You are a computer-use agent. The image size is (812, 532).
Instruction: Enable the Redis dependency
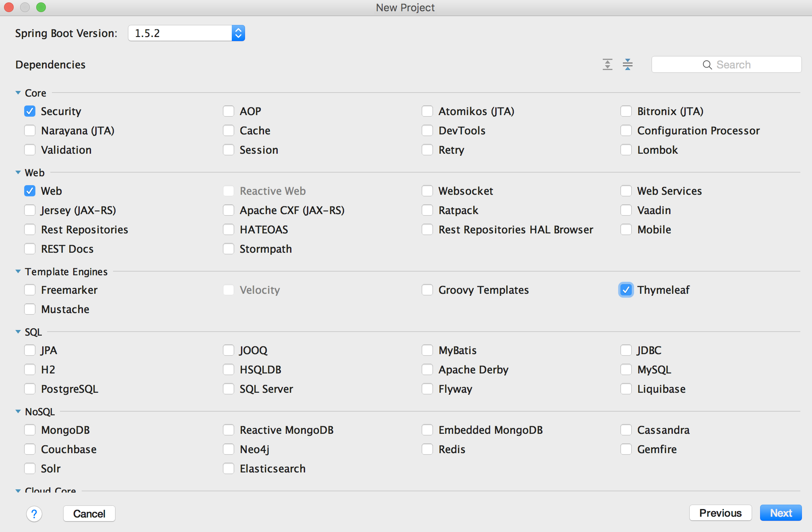(x=427, y=449)
